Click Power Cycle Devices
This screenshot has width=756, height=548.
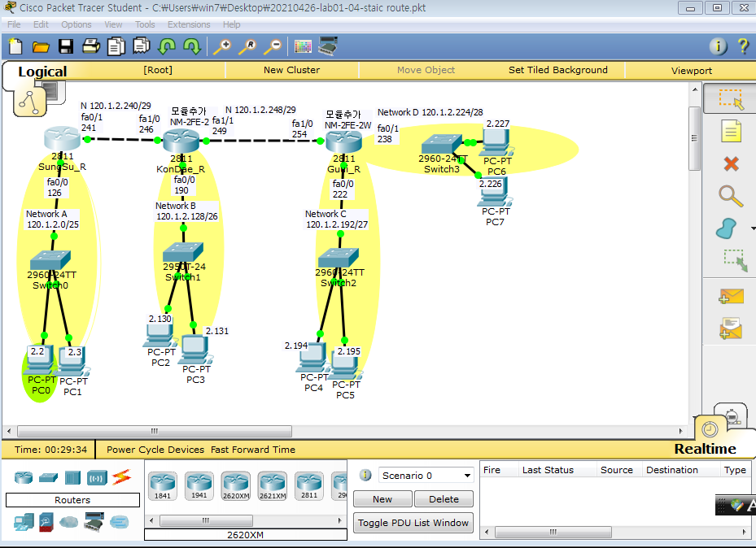155,450
